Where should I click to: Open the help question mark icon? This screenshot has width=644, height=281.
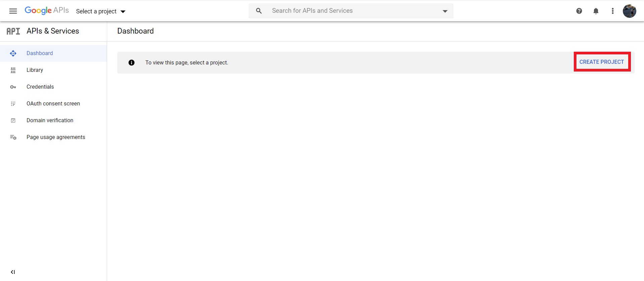click(x=579, y=11)
